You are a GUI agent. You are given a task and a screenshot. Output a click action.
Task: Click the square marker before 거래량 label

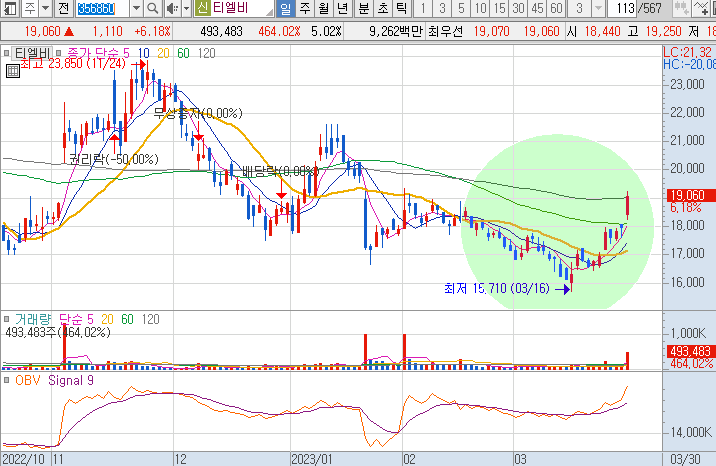coord(6,319)
